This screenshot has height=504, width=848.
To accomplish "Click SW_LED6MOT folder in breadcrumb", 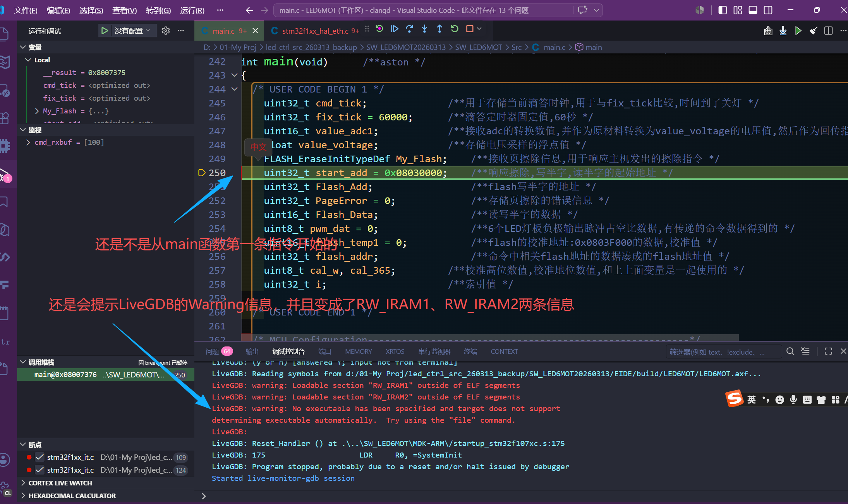I will point(479,47).
